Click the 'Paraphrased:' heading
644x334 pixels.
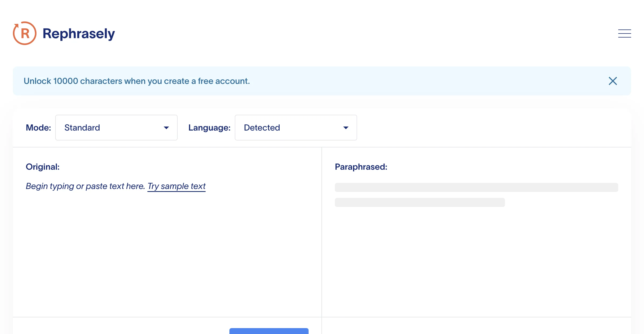point(361,167)
